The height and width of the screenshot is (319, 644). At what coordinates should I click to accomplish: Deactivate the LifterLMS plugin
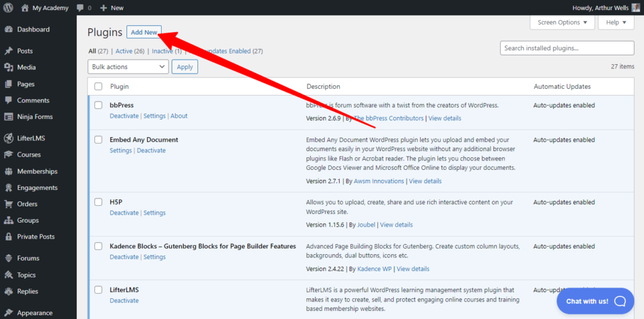click(124, 301)
